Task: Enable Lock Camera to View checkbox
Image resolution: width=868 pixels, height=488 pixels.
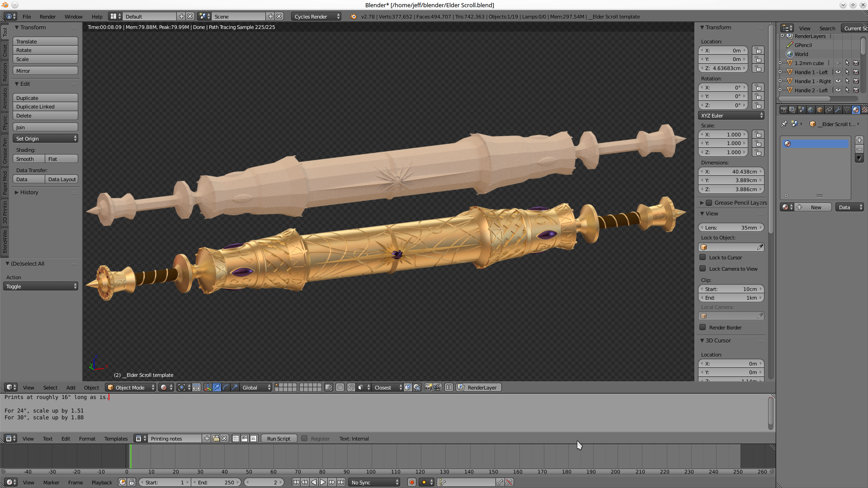Action: tap(703, 268)
